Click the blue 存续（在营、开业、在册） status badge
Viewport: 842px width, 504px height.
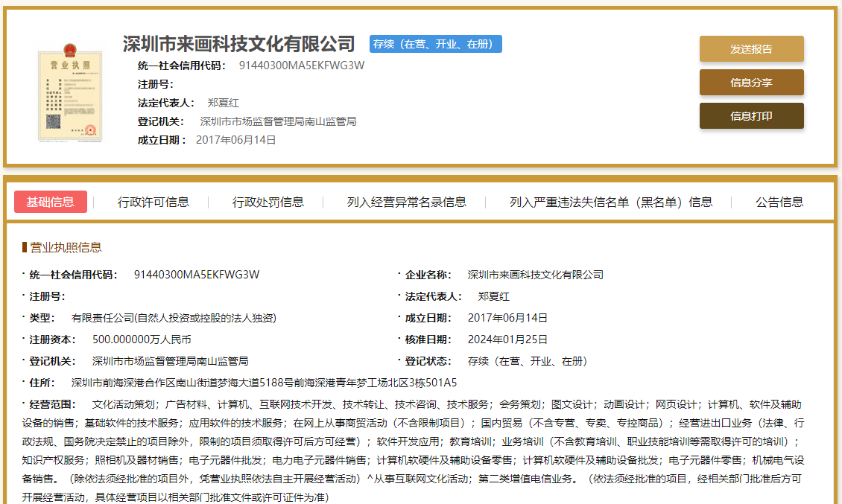pos(435,44)
